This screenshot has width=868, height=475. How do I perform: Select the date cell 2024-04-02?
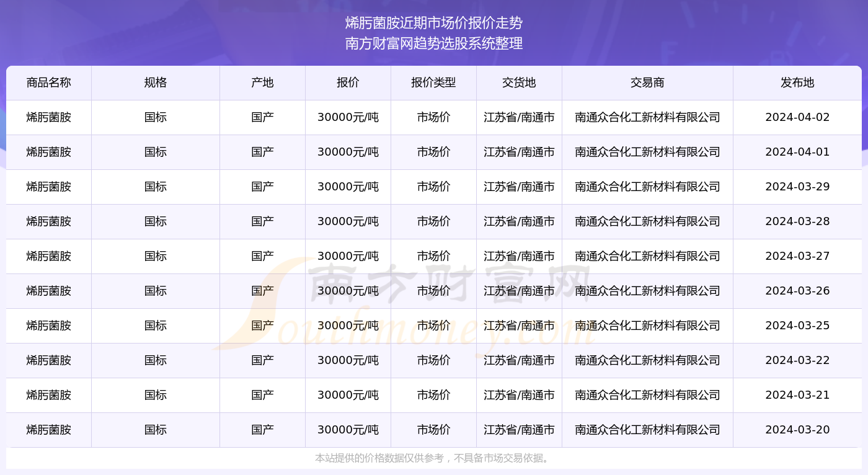point(797,117)
